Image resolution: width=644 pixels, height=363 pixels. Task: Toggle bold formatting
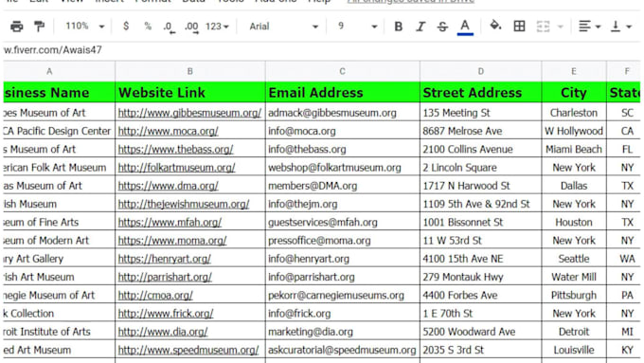click(398, 27)
